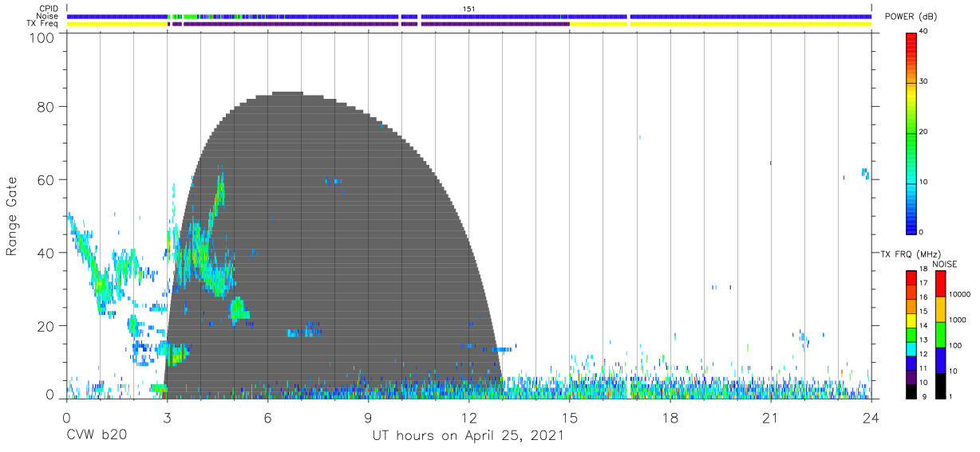
Task: Click the blue bottom of the POWER colorbar
Action: (911, 223)
